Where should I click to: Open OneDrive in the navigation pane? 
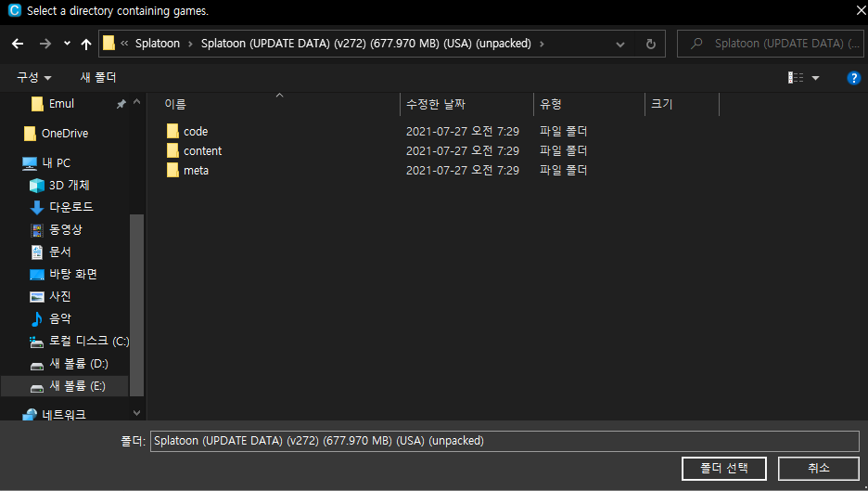click(x=65, y=134)
